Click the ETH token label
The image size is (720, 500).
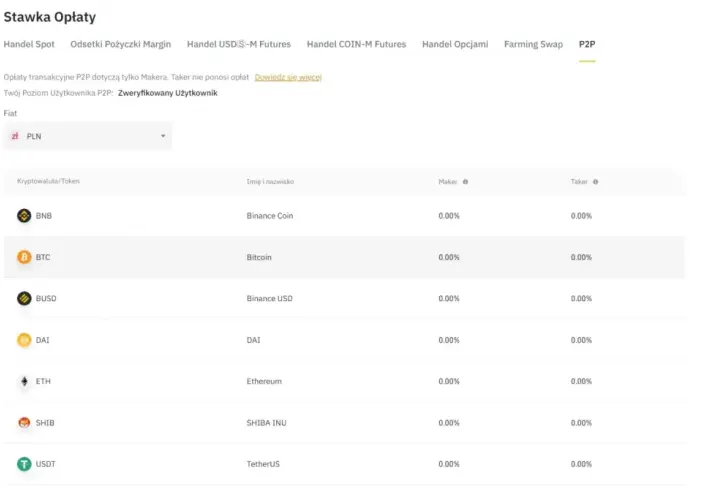point(43,382)
